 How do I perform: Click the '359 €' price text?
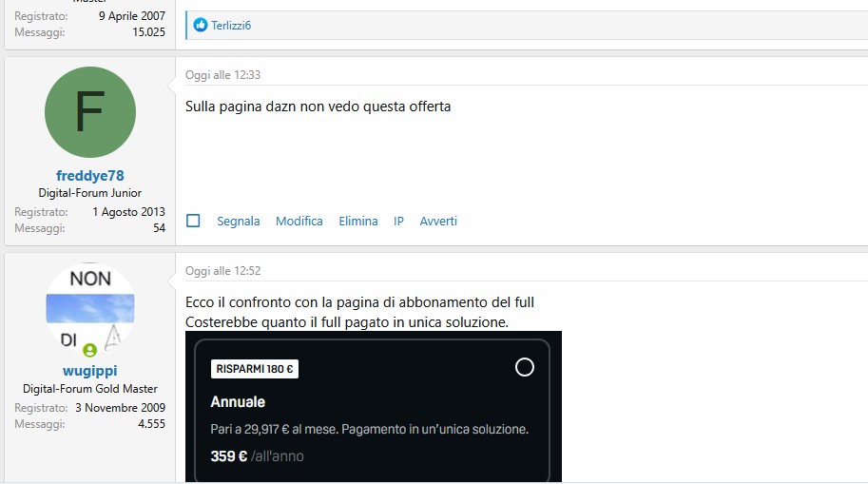pyautogui.click(x=228, y=456)
